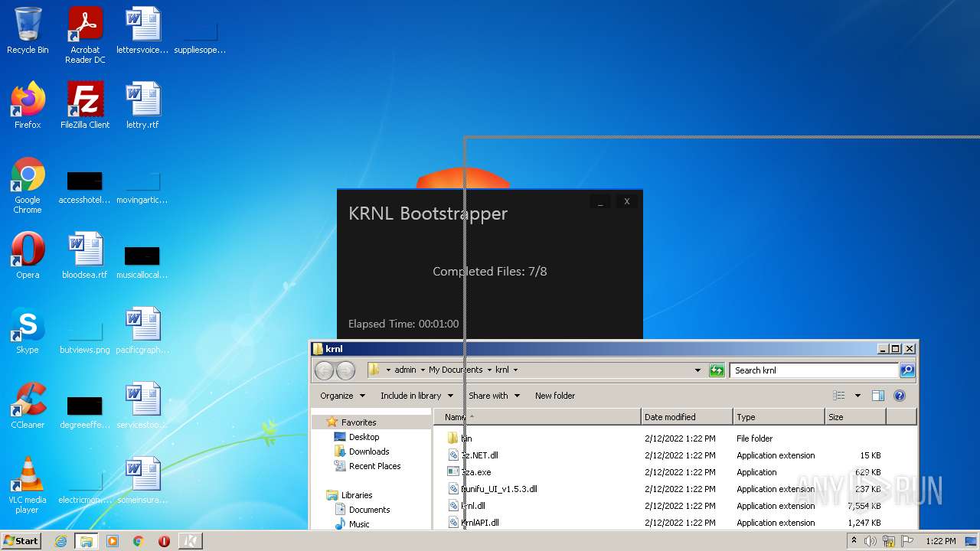The height and width of the screenshot is (551, 980).
Task: Select the Bunifu_UI_v1.5.3.dll file row
Action: pos(665,489)
